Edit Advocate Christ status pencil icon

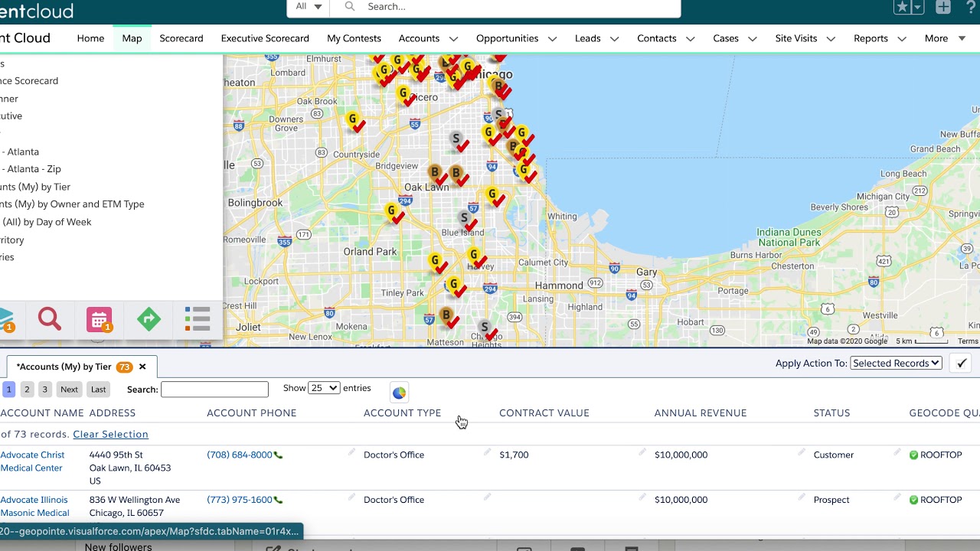[897, 452]
